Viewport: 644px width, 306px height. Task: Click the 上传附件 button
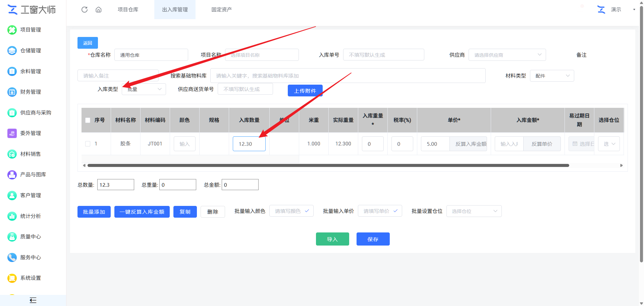[305, 91]
